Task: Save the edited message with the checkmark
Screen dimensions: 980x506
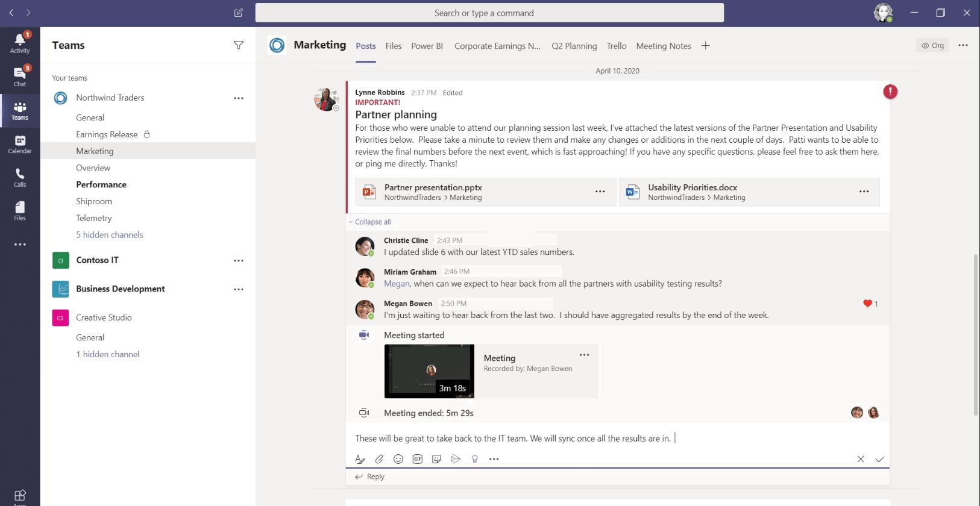Action: tap(880, 459)
